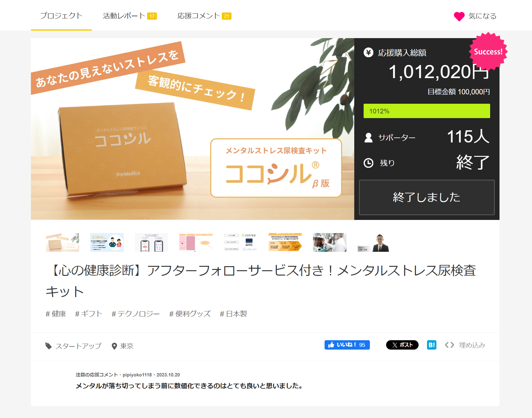Click the # 日本製 hashtag
Image resolution: width=532 pixels, height=418 pixels.
(x=233, y=314)
